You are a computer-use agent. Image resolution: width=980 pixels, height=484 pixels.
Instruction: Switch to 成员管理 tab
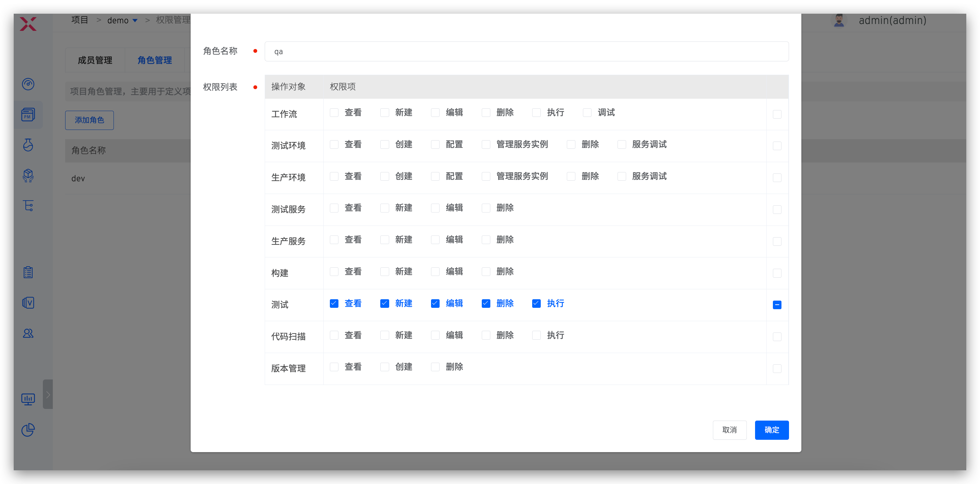coord(95,60)
